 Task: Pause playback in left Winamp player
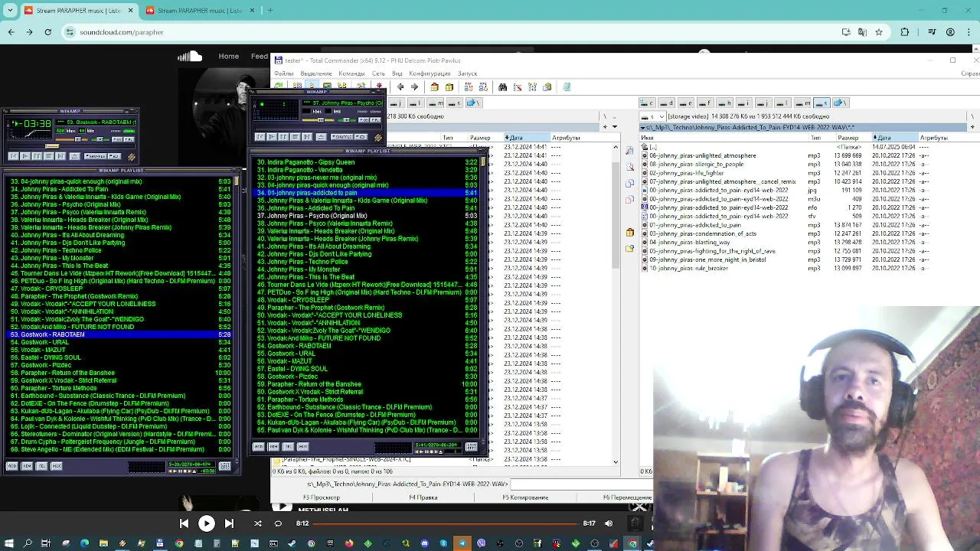click(x=37, y=156)
